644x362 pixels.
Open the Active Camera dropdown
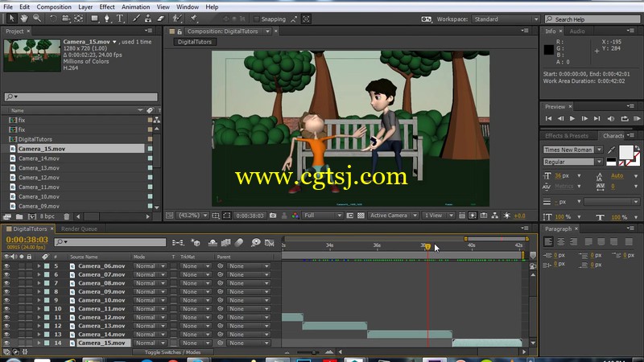point(393,216)
